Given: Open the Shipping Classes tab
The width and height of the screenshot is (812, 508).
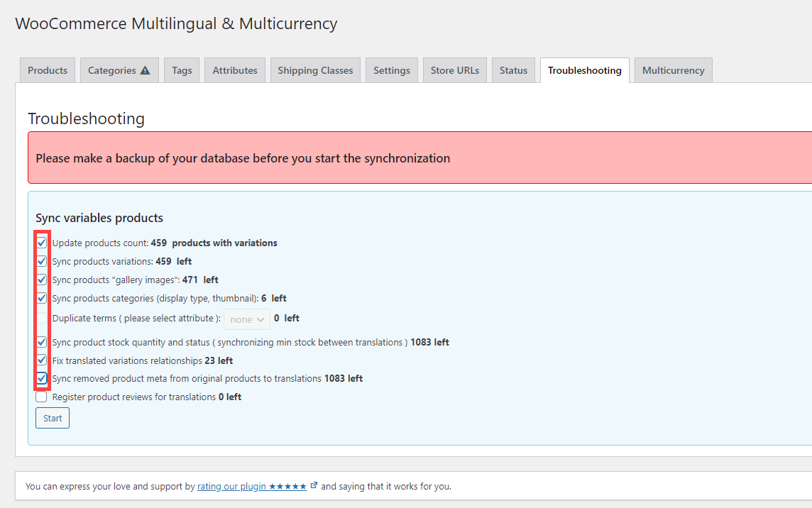Looking at the screenshot, I should coord(315,70).
